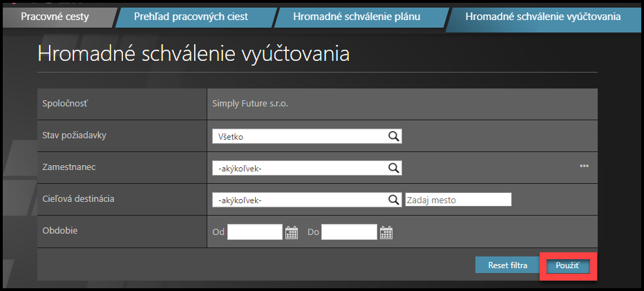Click the Použiť button to apply the filter
This screenshot has width=644, height=291.
click(567, 265)
